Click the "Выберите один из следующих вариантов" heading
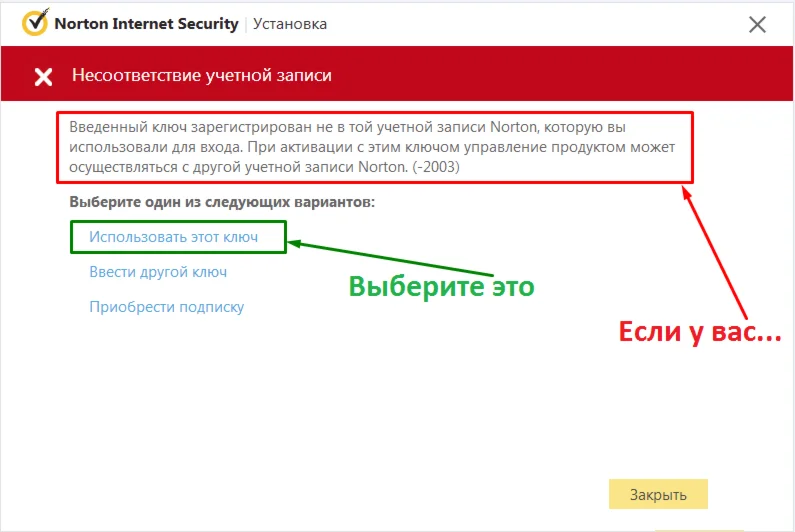This screenshot has height=532, width=795. tap(221, 202)
